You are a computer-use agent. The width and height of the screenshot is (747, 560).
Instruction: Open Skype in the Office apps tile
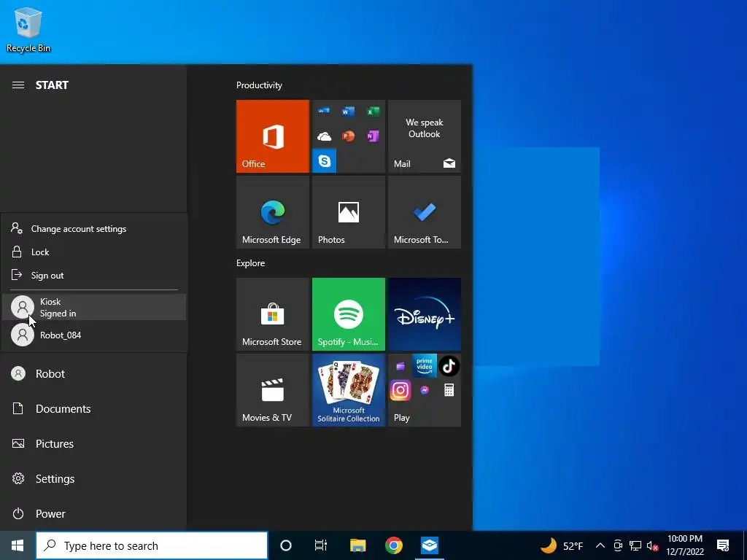324,161
